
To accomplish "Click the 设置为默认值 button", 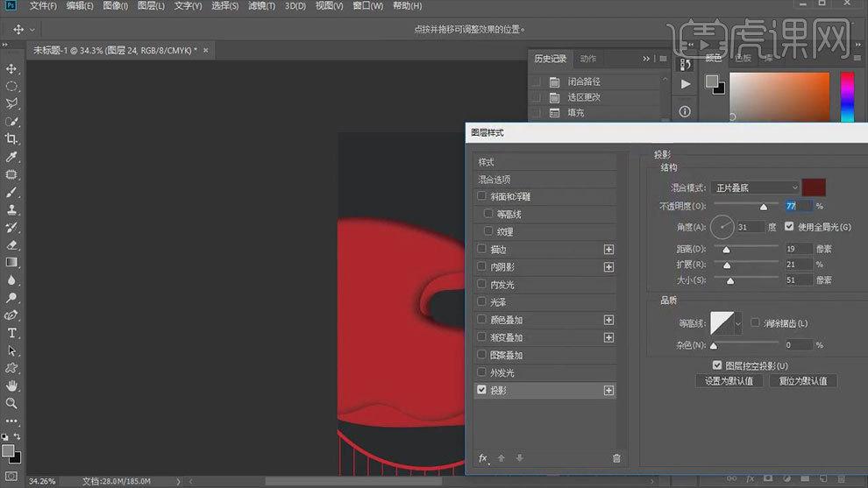I will click(x=729, y=380).
